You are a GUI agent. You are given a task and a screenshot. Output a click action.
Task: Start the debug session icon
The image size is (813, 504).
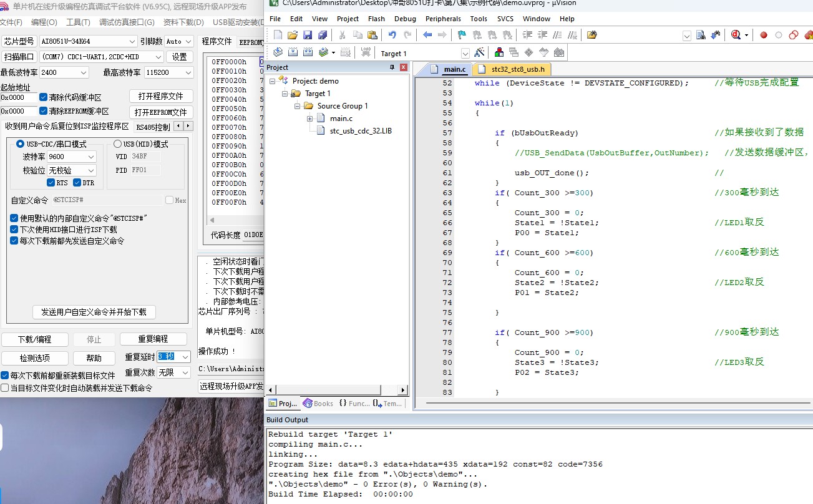point(736,35)
